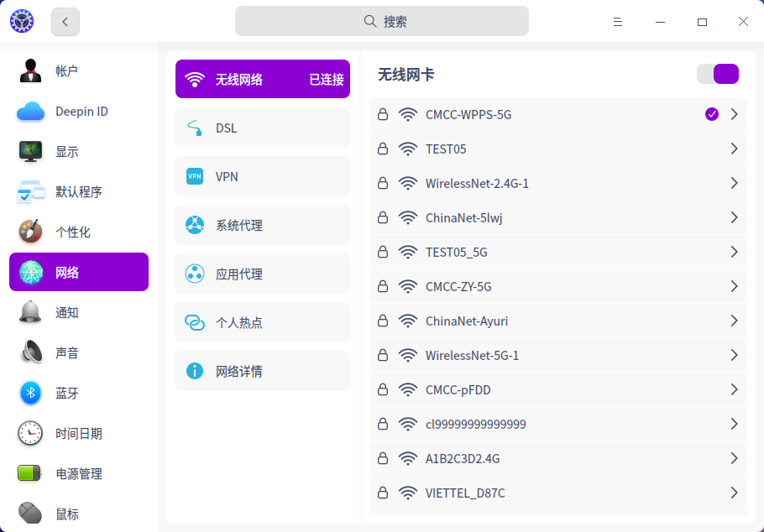Focus the 搜索 search field
The width and height of the screenshot is (764, 532).
coord(381,21)
